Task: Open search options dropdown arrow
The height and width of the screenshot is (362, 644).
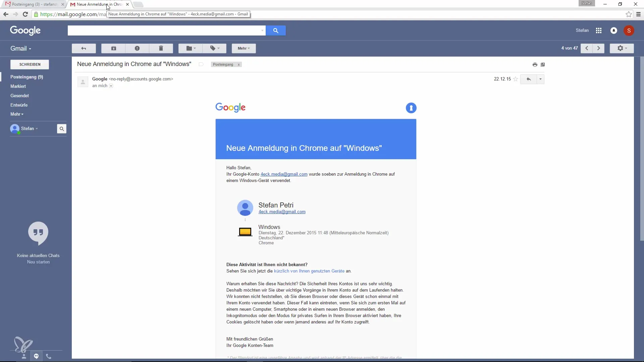Action: pos(262,31)
